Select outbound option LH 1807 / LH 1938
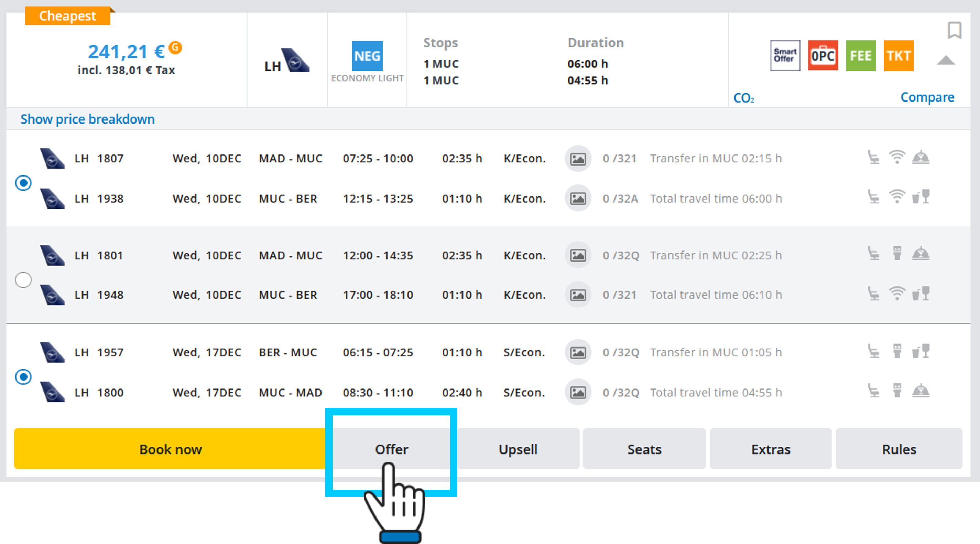 tap(23, 183)
